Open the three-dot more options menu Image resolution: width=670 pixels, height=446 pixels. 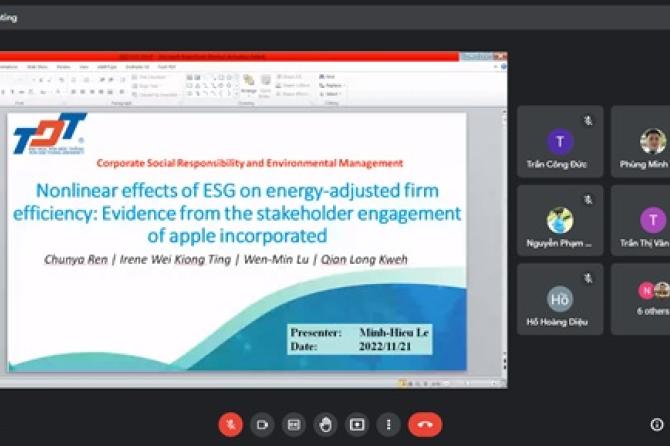point(389,424)
